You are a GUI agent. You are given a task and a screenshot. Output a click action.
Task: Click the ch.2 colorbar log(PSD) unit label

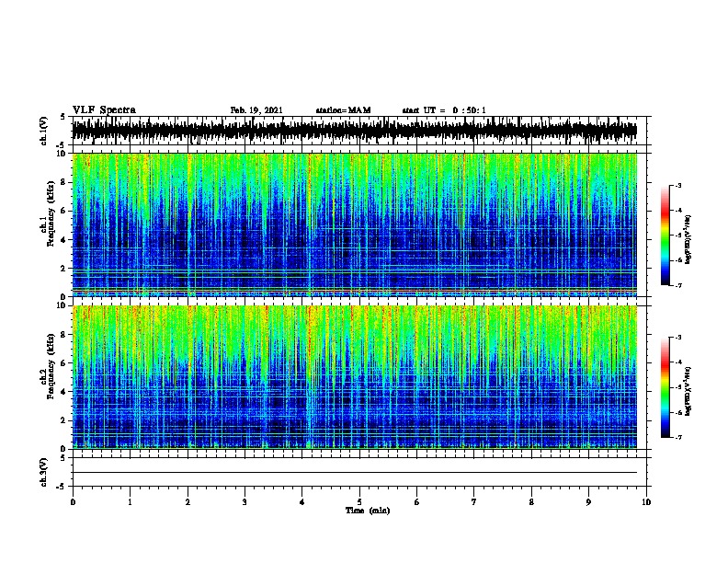tap(688, 392)
